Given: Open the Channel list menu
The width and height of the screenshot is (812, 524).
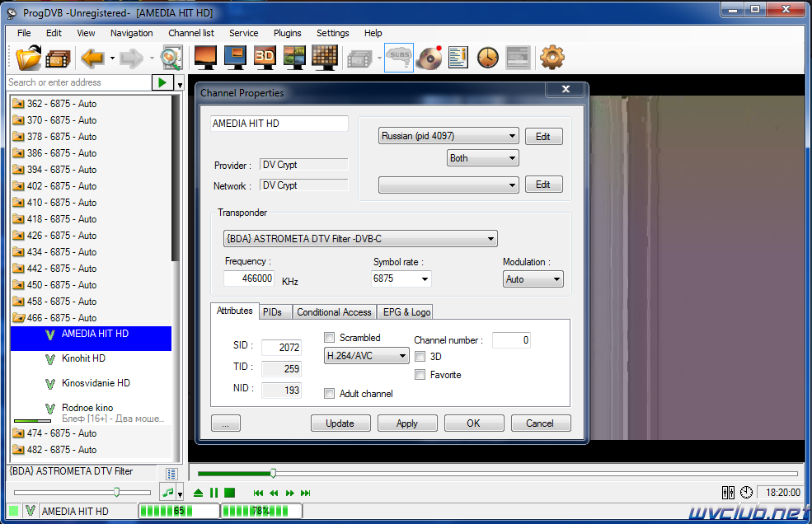Looking at the screenshot, I should click(x=191, y=33).
